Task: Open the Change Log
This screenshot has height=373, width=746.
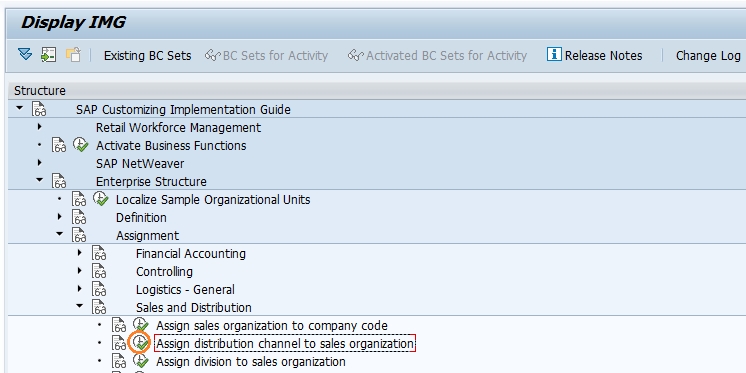Action: pos(708,56)
